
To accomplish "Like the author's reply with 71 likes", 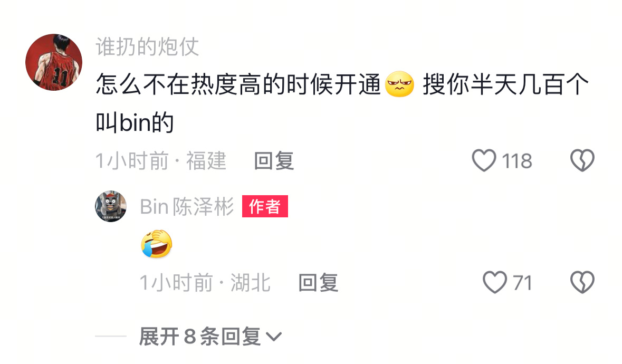I will tap(495, 282).
